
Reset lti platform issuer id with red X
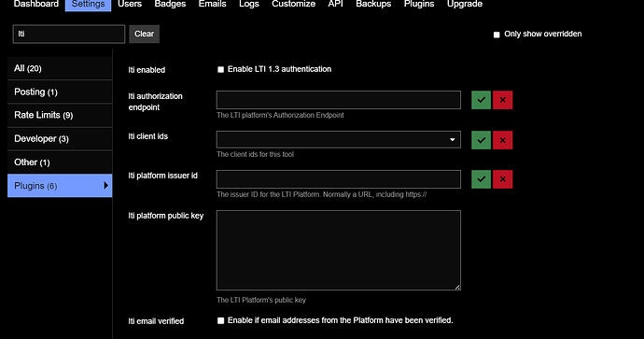(x=502, y=179)
